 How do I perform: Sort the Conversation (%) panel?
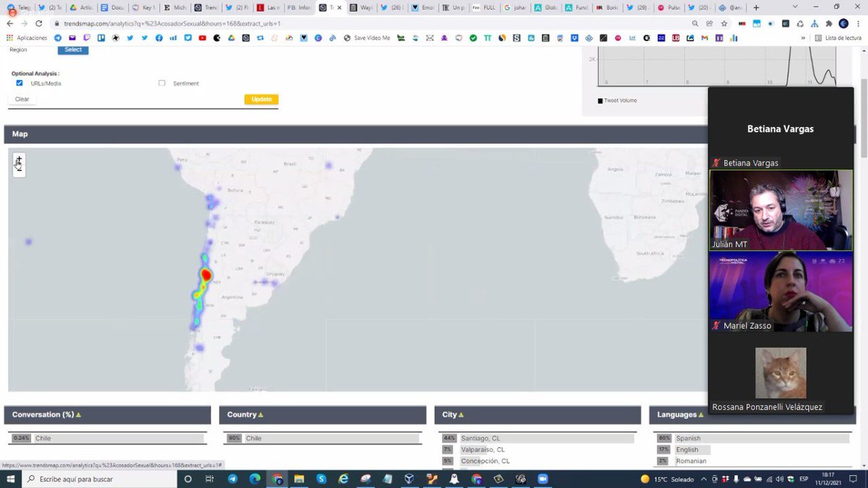(78, 415)
